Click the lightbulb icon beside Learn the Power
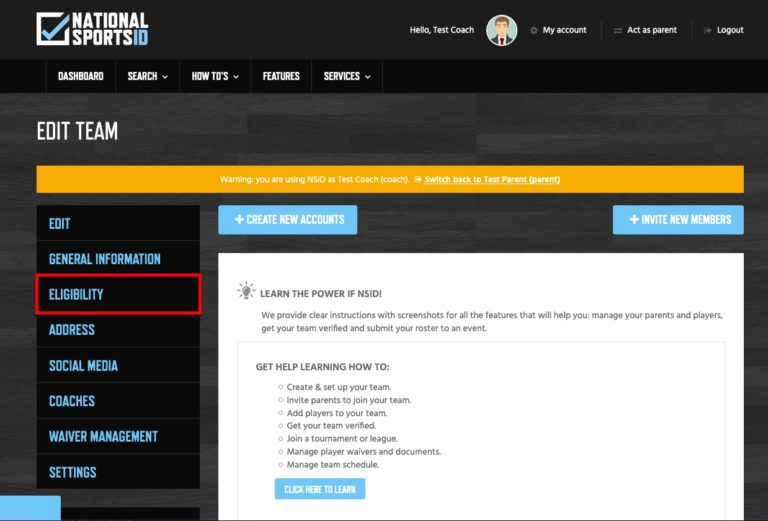768x521 pixels. coord(246,291)
